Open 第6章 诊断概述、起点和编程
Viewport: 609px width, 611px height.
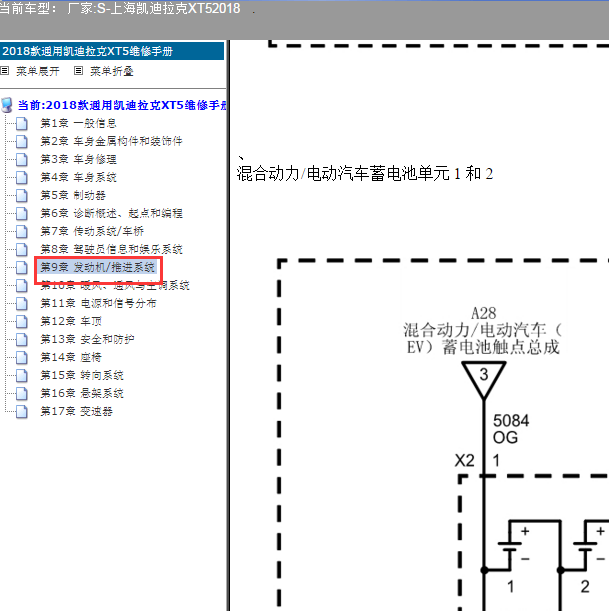click(111, 213)
